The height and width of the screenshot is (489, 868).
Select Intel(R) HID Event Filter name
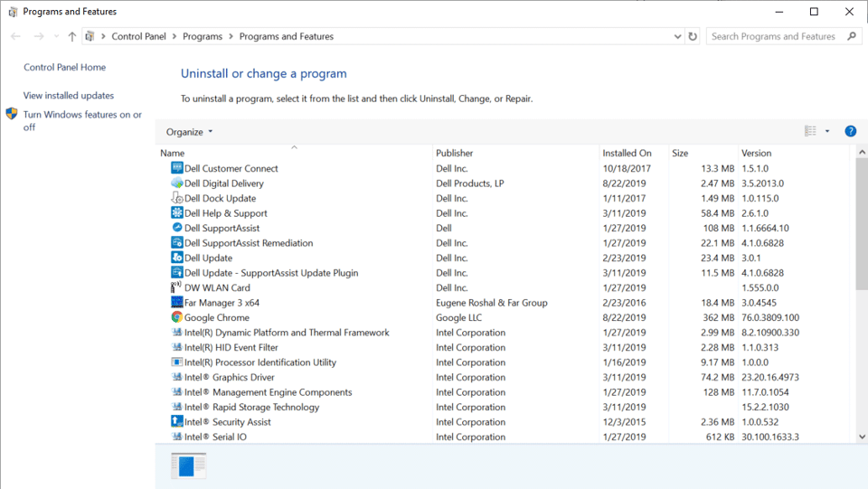(231, 347)
